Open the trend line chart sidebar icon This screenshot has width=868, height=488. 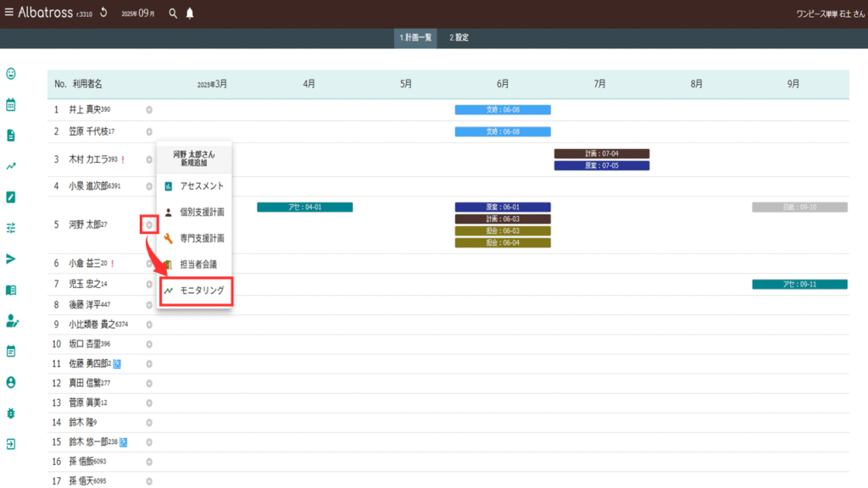coord(11,166)
